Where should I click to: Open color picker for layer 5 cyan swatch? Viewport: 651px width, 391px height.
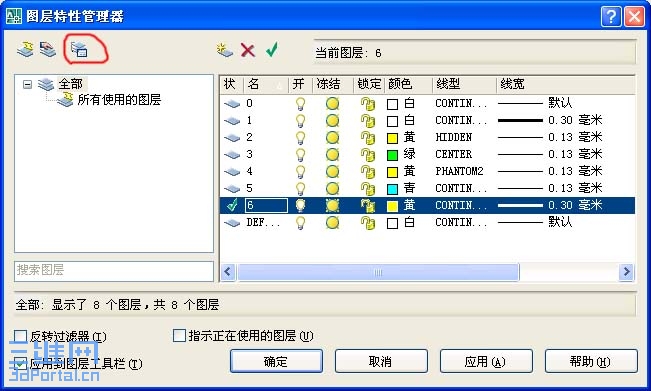coord(392,189)
